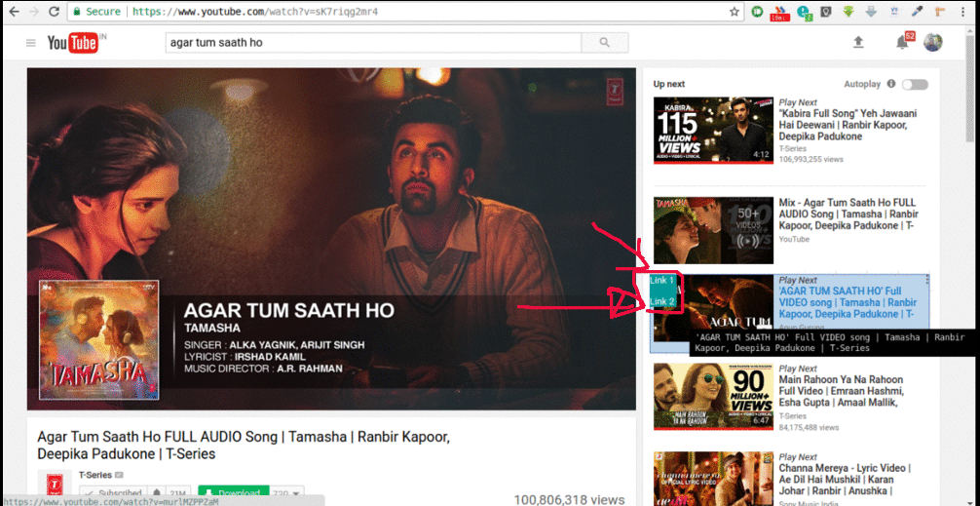This screenshot has width=980, height=506.
Task: Click Play Next above Channa Mereya title
Action: (x=798, y=456)
